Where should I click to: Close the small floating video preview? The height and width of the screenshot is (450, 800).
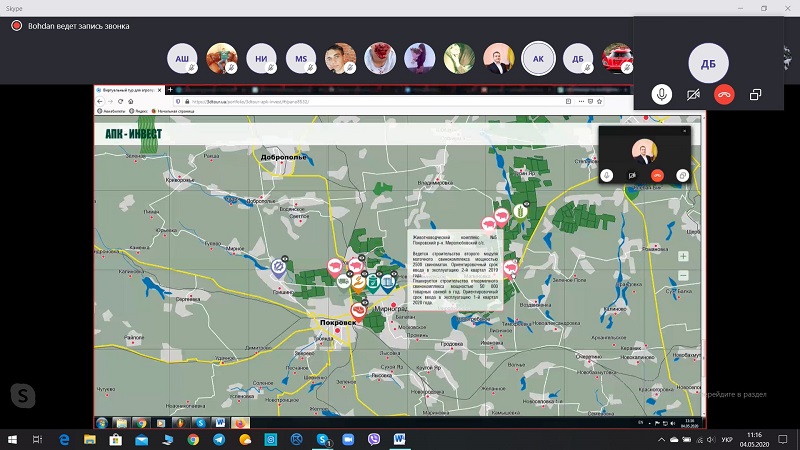pos(685,131)
